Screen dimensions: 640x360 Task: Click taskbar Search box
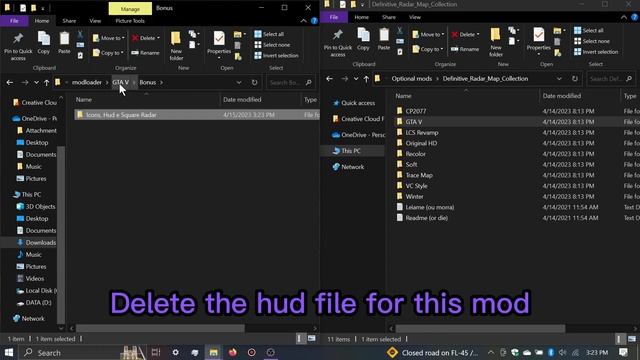tap(82, 352)
